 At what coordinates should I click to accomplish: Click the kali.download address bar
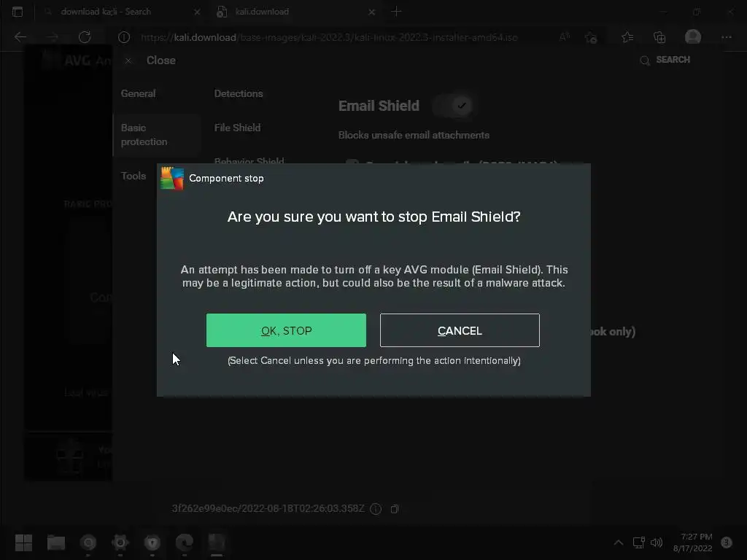coord(329,37)
